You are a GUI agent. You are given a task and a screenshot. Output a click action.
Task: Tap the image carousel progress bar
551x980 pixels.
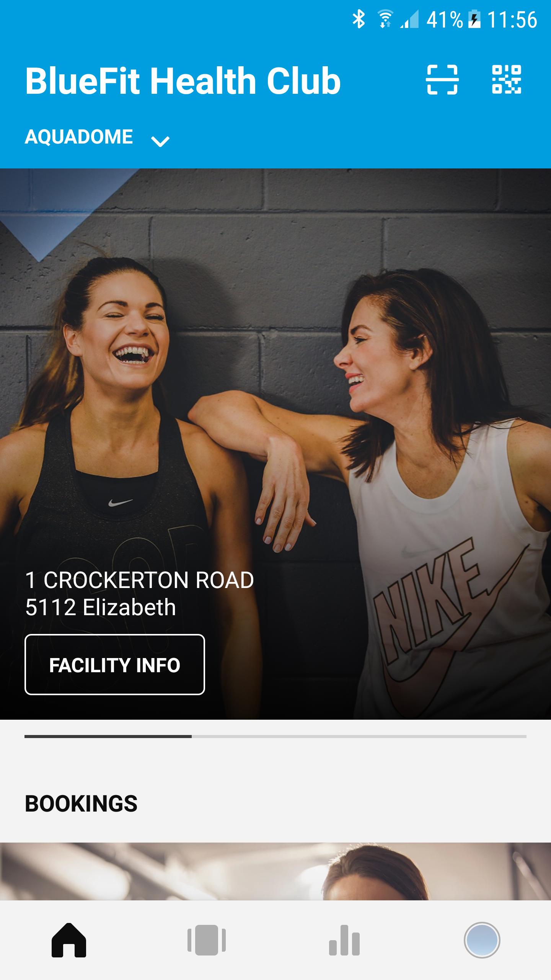275,736
